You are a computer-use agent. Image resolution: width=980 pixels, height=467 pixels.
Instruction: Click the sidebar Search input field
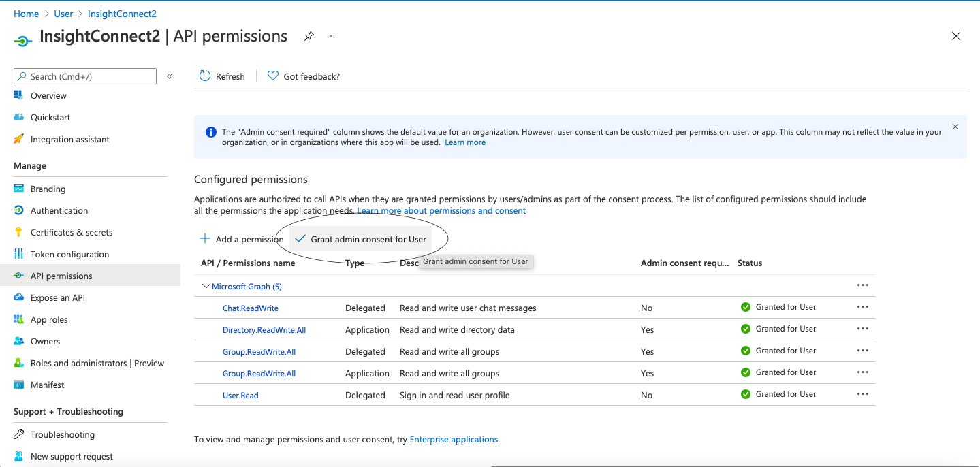tap(90, 76)
